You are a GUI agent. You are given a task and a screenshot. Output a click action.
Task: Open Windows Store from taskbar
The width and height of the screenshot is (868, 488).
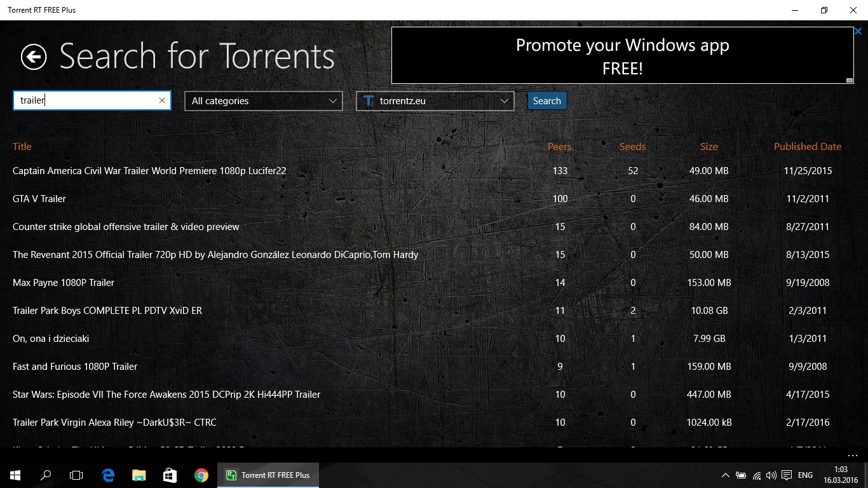point(169,475)
